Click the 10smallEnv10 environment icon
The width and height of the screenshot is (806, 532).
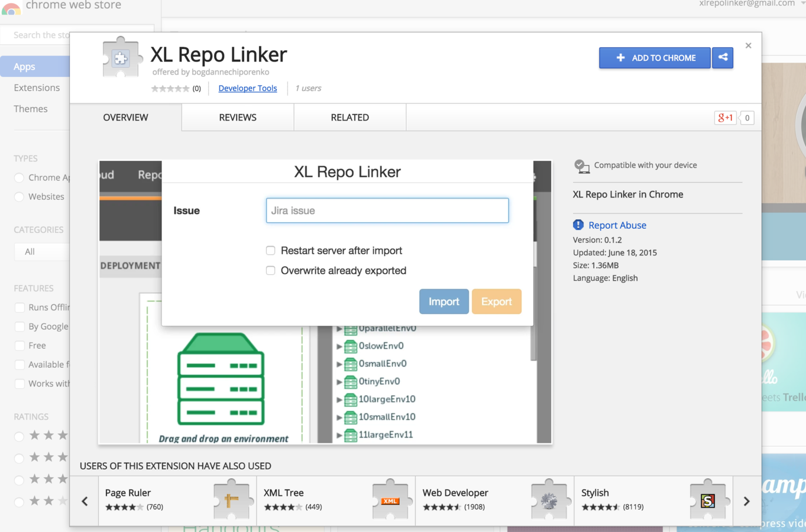click(x=351, y=417)
